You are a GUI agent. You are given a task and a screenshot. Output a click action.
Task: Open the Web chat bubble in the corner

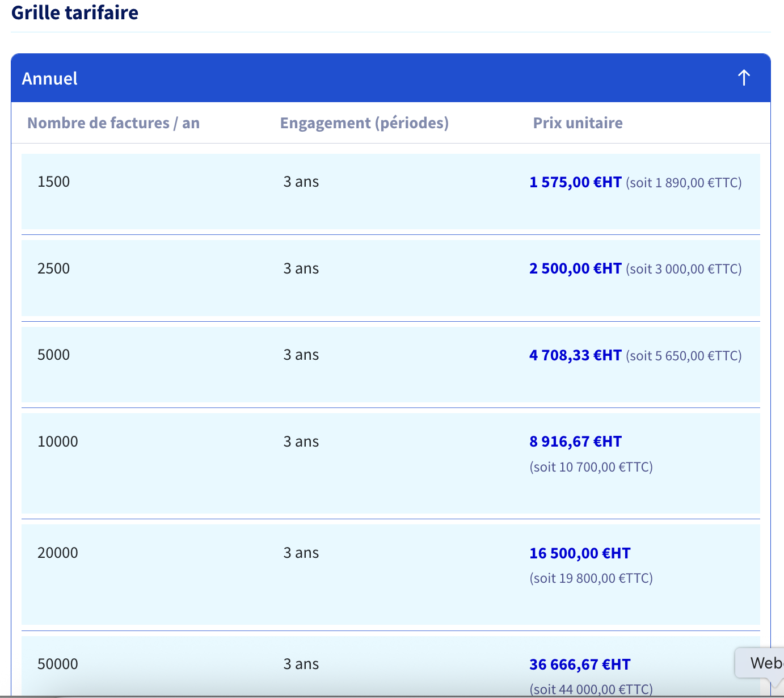click(760, 663)
